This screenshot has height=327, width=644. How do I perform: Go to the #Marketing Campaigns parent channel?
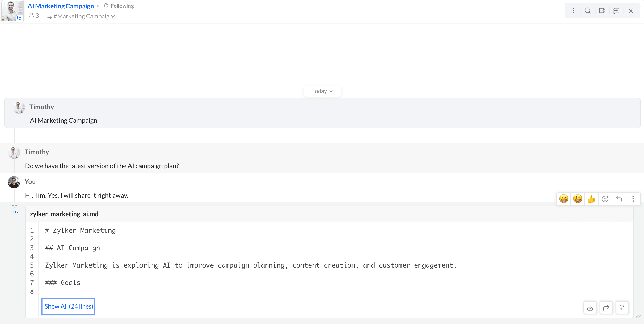pos(84,16)
